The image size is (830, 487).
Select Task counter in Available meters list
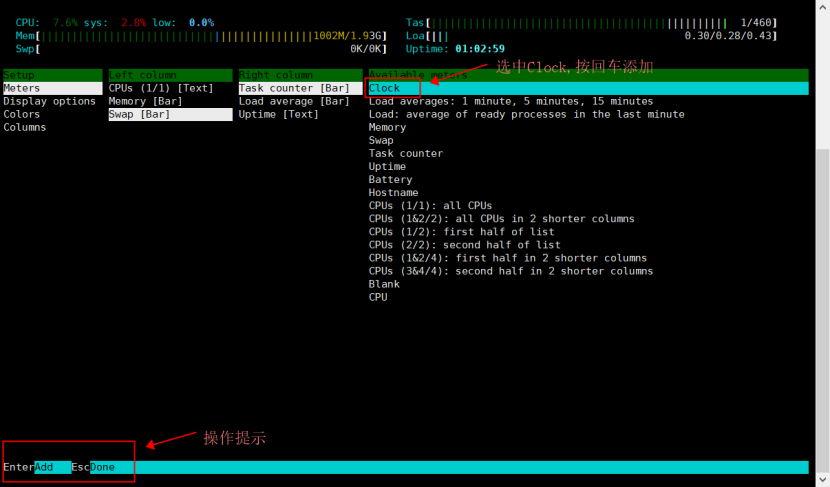(x=406, y=154)
